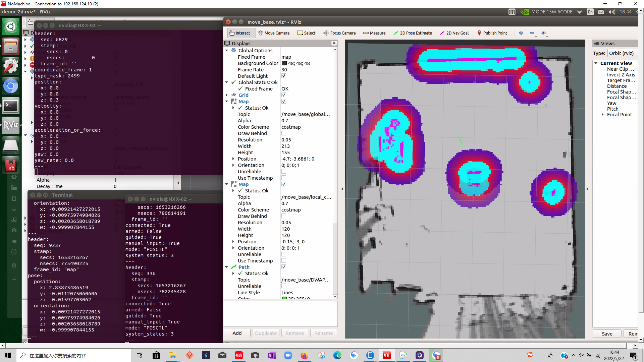Click the blue minus remove-tool icon
Image resolution: width=644 pixels, height=362 pixels.
pos(532,33)
